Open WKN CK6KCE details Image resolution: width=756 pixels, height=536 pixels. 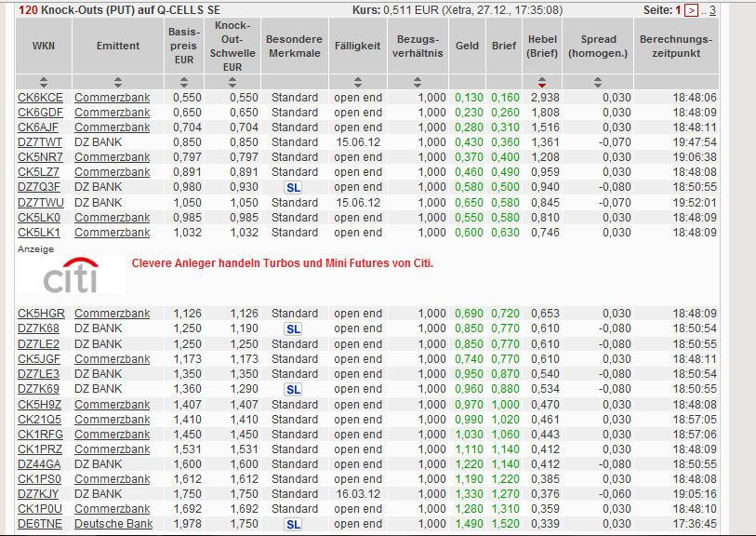pos(41,98)
